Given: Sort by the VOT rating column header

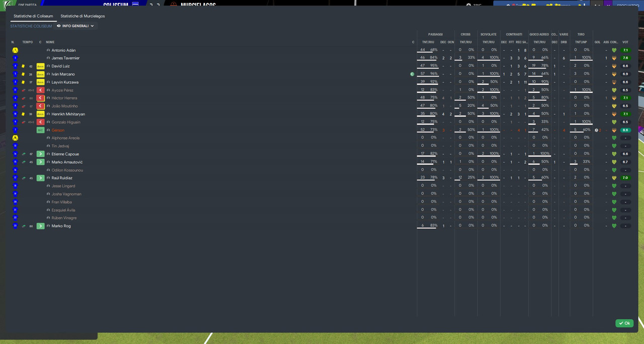Looking at the screenshot, I should coord(625,42).
